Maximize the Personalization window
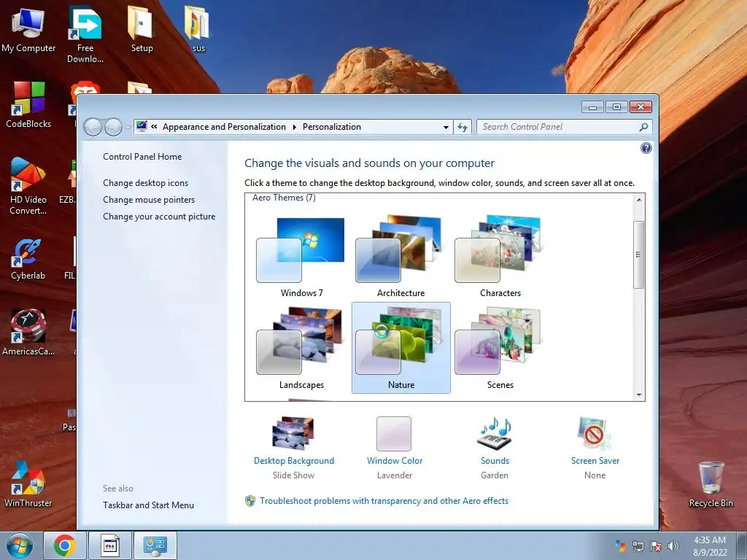747x560 pixels. [x=616, y=107]
